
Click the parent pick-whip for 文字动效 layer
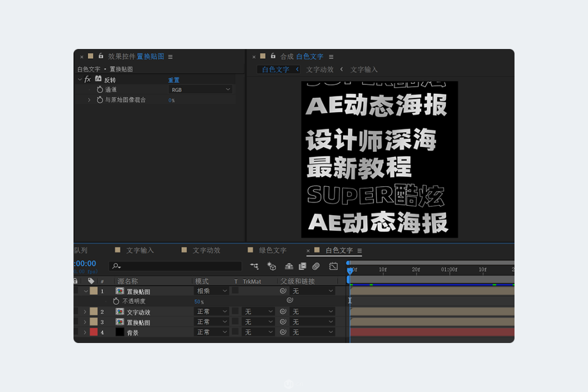coord(283,311)
